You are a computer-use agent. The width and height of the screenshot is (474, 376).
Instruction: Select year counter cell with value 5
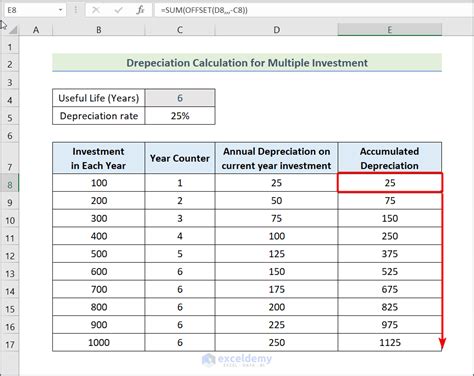tap(180, 254)
